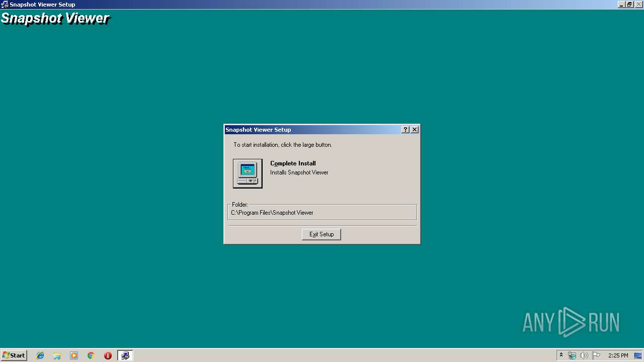Click the 'To start installation' instruction text
This screenshot has width=644, height=362.
tap(283, 145)
